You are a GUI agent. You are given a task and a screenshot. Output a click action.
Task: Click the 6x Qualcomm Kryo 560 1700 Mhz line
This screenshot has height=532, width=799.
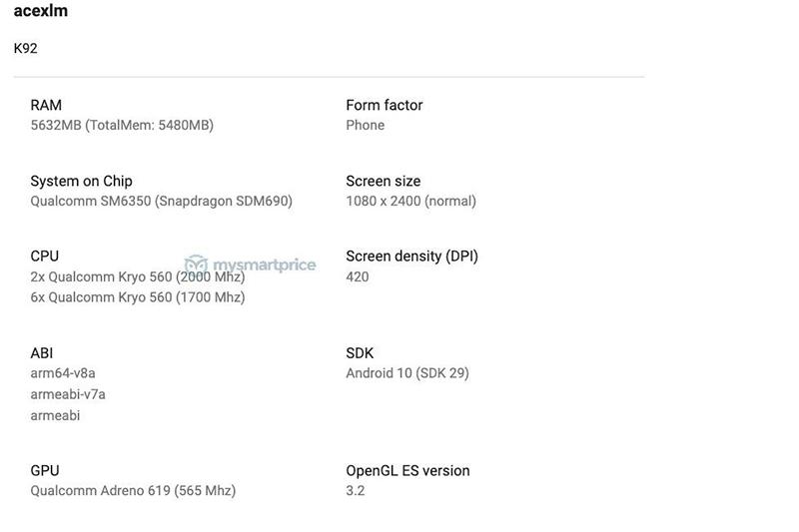(x=137, y=296)
